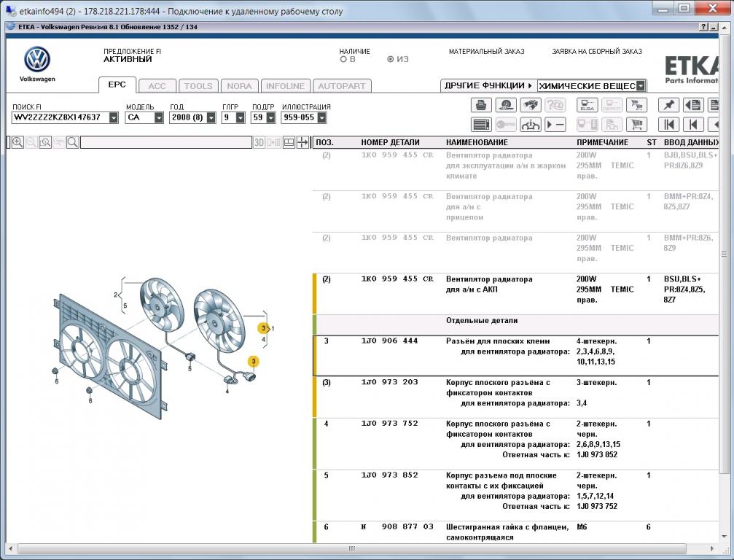The height and width of the screenshot is (560, 734).
Task: Click the help question mark title icon
Action: (704, 27)
